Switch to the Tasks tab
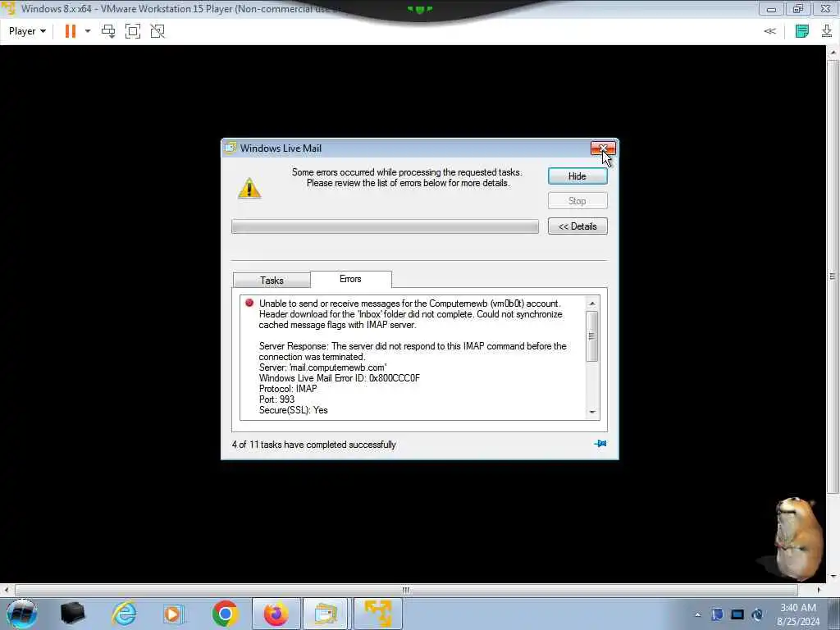Image resolution: width=840 pixels, height=630 pixels. point(272,281)
